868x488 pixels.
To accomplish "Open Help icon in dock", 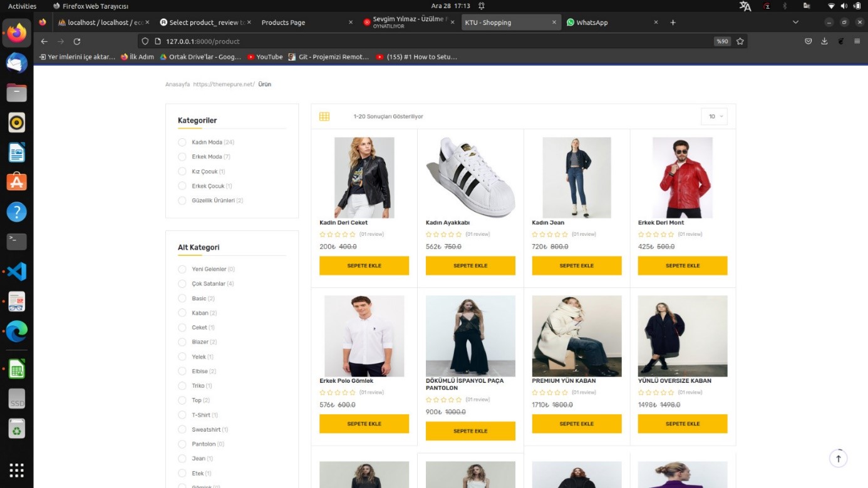I will pyautogui.click(x=17, y=212).
